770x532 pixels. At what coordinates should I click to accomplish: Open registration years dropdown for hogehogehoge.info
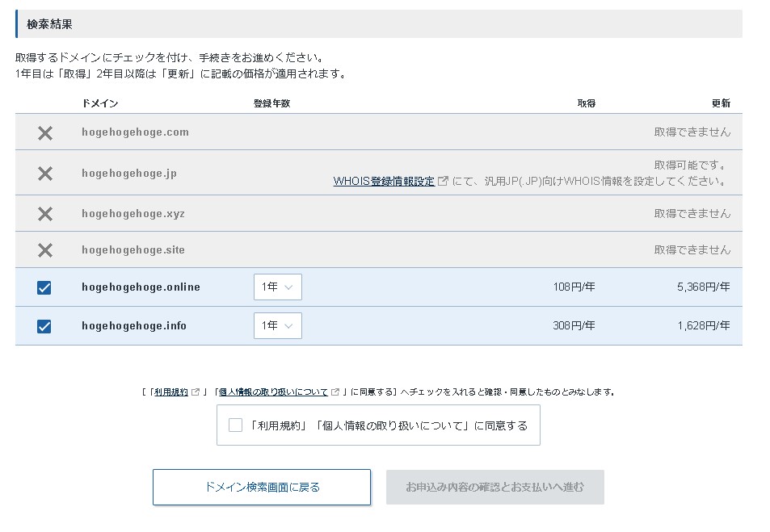click(x=277, y=326)
